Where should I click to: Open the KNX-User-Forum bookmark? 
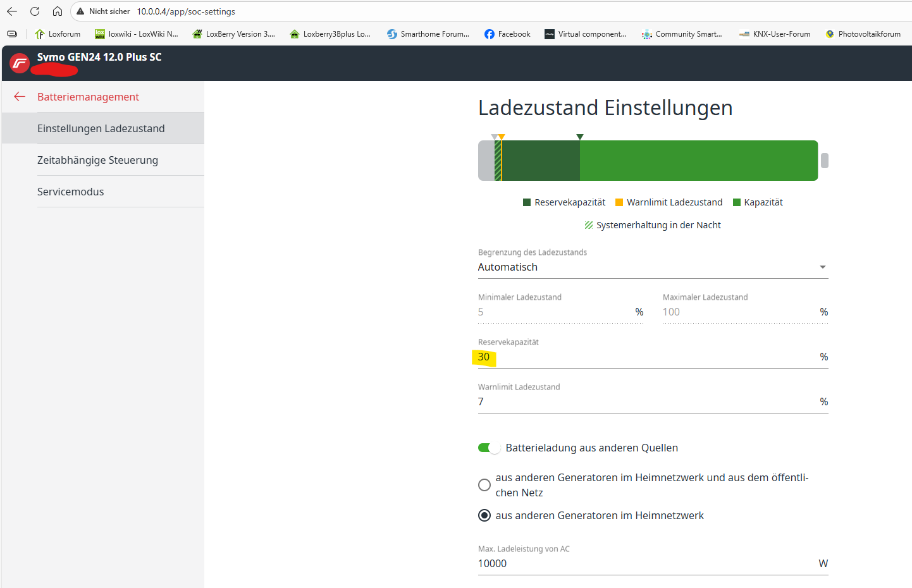(775, 34)
